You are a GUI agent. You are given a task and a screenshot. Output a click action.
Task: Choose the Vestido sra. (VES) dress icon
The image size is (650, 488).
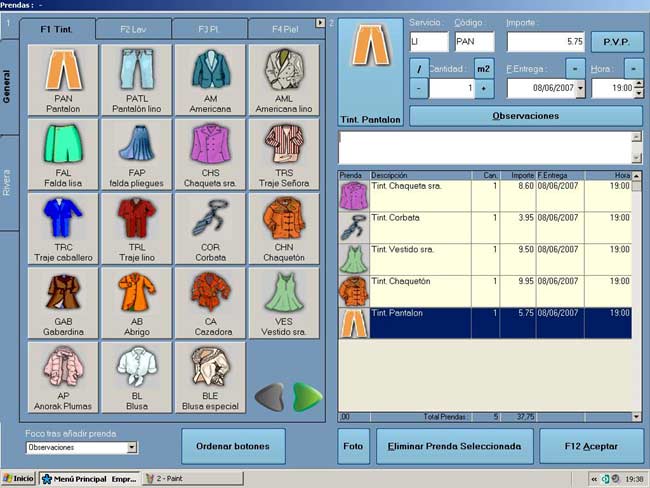[x=283, y=302]
